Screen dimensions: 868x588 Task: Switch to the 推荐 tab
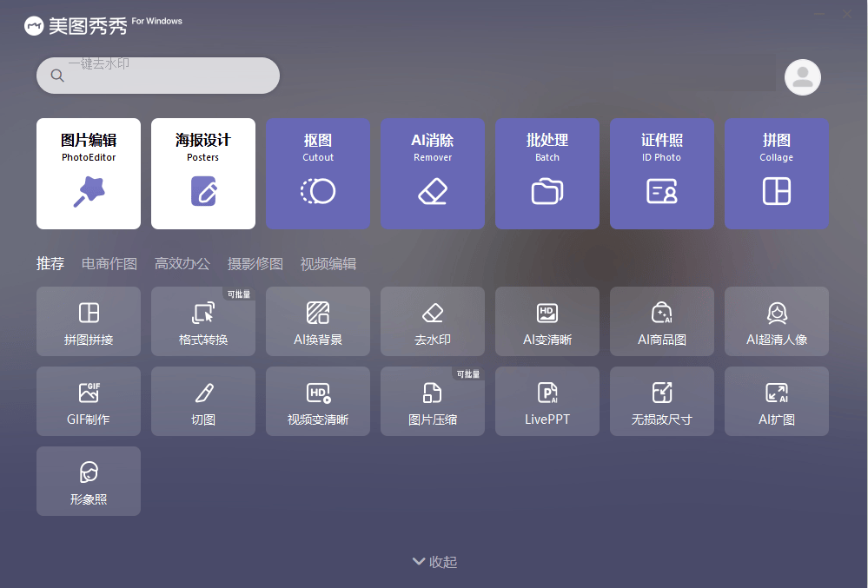click(50, 263)
